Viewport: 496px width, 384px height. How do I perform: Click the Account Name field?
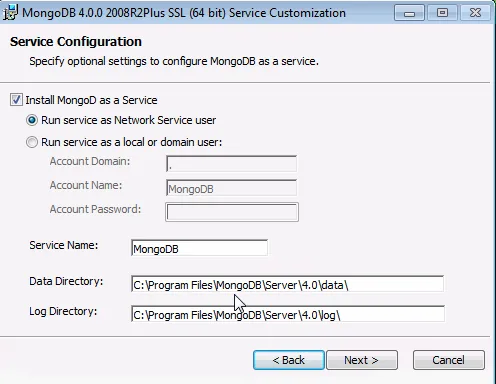[231, 188]
